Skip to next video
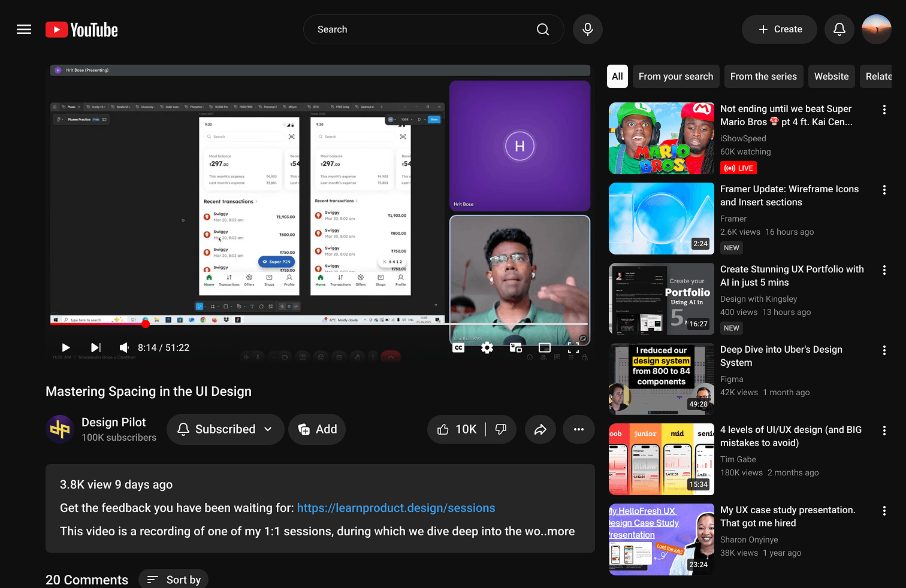 [x=96, y=347]
